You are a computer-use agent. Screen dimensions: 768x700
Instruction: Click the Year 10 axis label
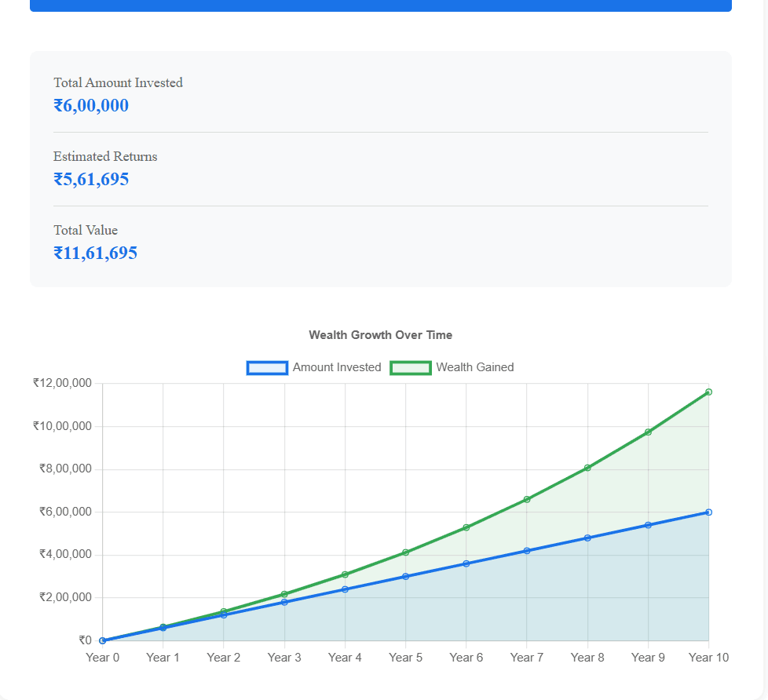(708, 657)
